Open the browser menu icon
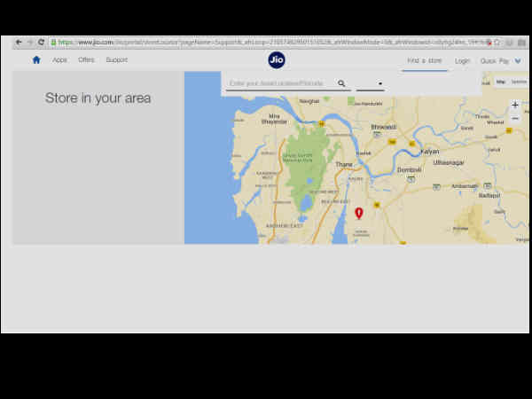The width and height of the screenshot is (532, 399). point(520,42)
